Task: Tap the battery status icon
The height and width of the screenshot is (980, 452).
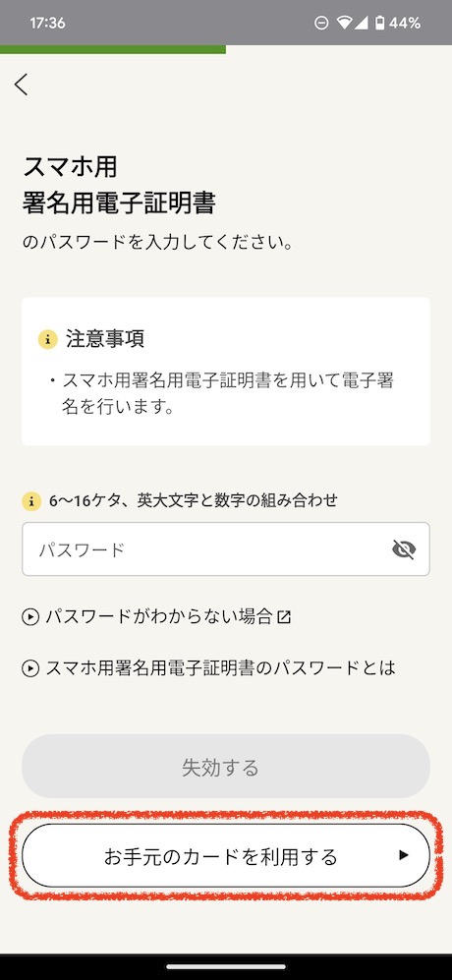Action: (379, 24)
